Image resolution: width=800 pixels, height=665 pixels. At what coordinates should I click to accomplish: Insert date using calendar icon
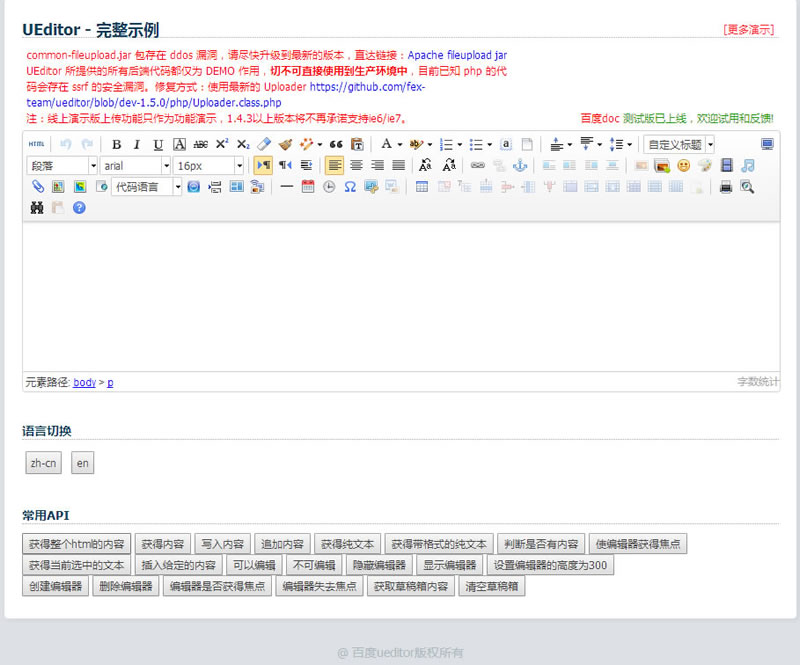pyautogui.click(x=308, y=186)
